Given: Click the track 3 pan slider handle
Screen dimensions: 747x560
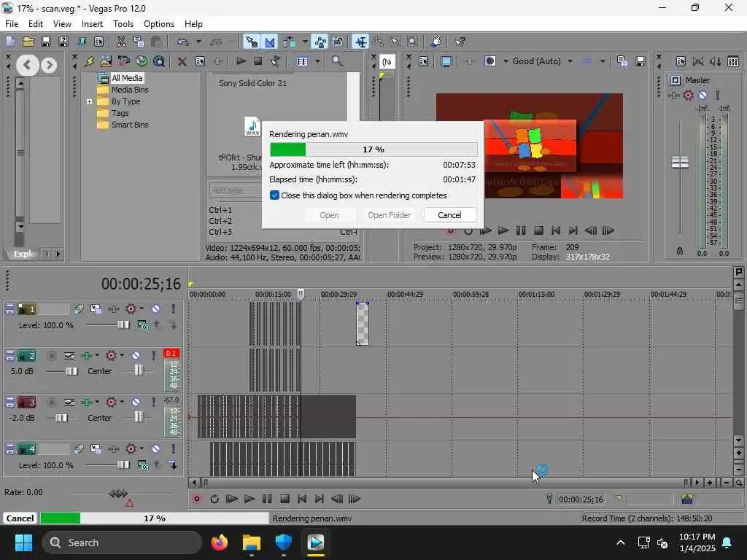Looking at the screenshot, I should 138,416.
